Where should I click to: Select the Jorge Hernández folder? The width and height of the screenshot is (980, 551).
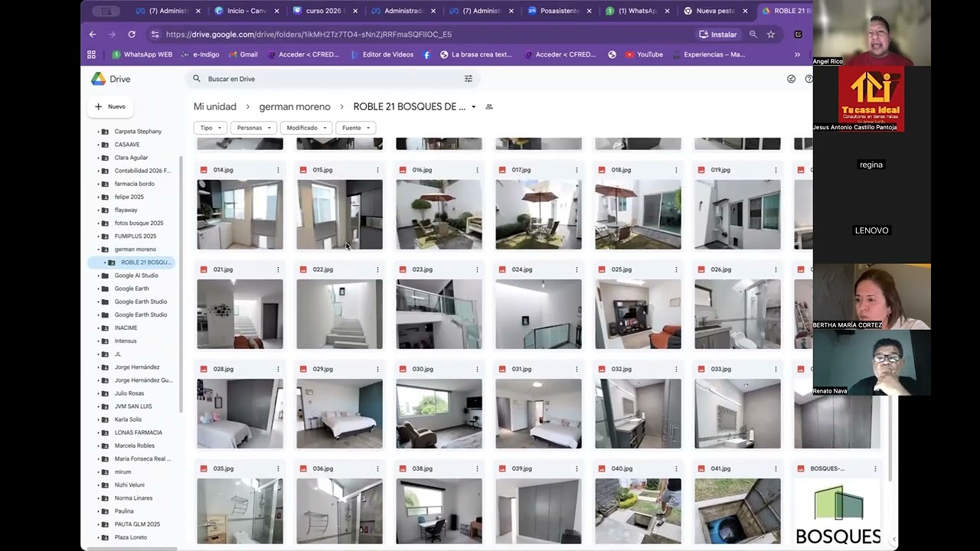[x=137, y=367]
